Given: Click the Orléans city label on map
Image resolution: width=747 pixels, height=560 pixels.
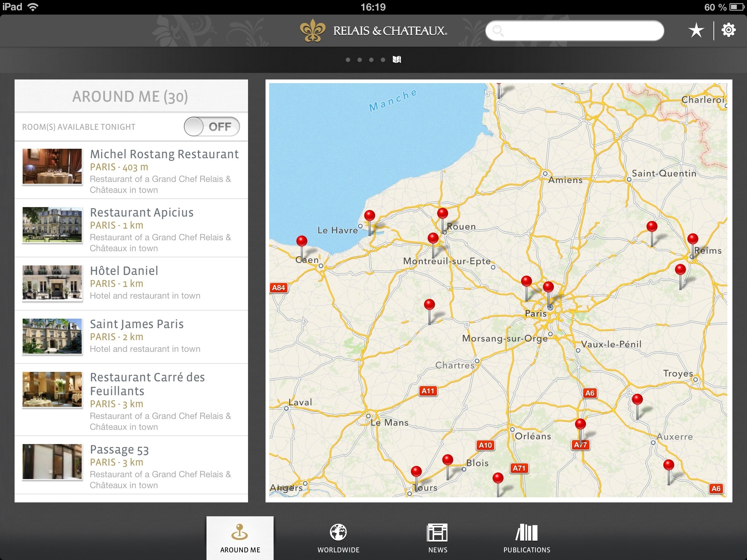Looking at the screenshot, I should tap(533, 436).
